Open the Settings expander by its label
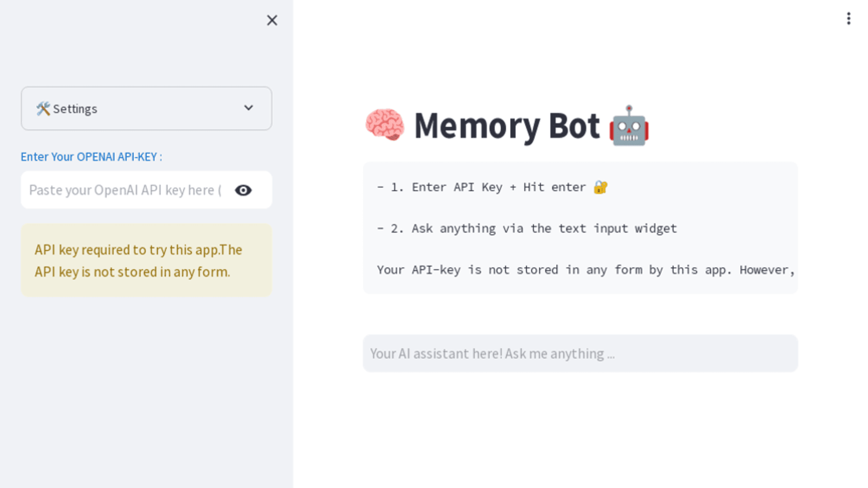868x488 pixels. pos(75,109)
